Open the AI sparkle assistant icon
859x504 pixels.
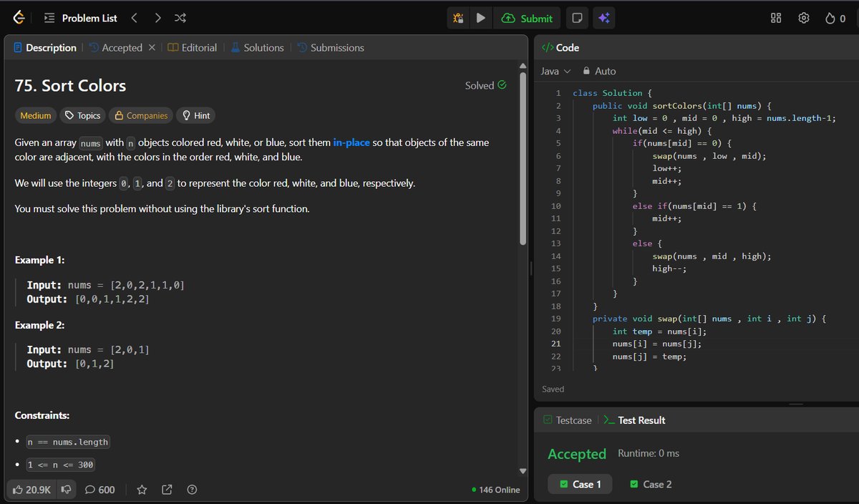(603, 18)
